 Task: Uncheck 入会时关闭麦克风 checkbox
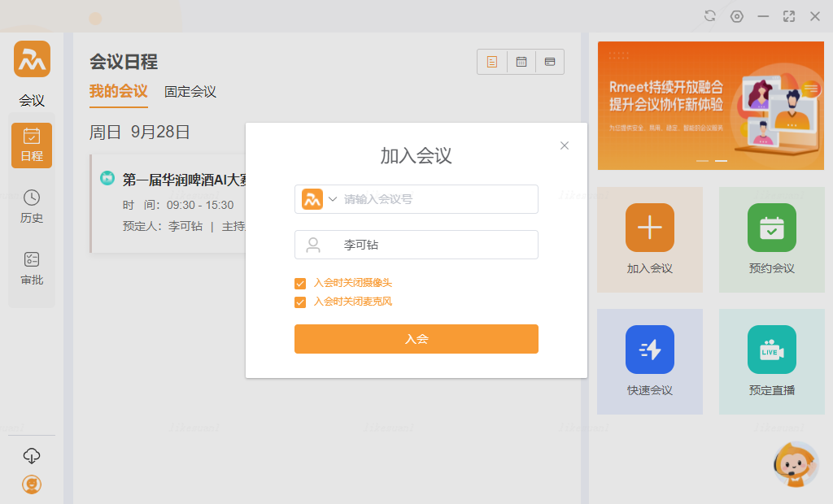(x=300, y=302)
